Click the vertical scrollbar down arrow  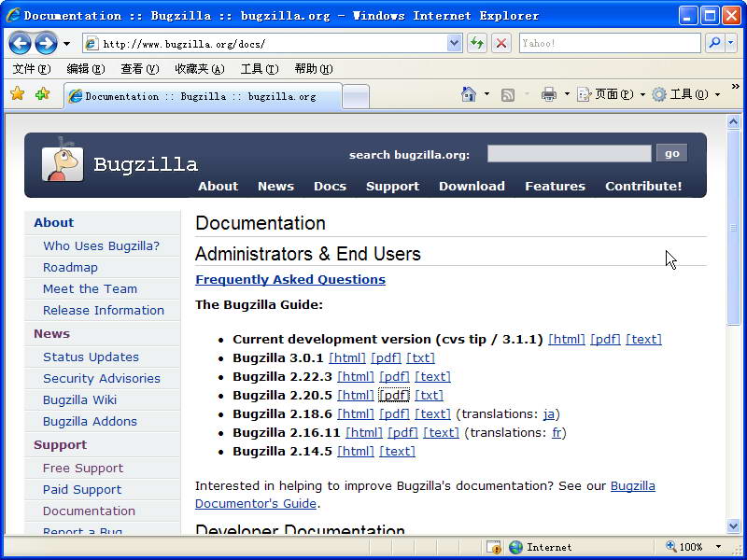[x=734, y=525]
